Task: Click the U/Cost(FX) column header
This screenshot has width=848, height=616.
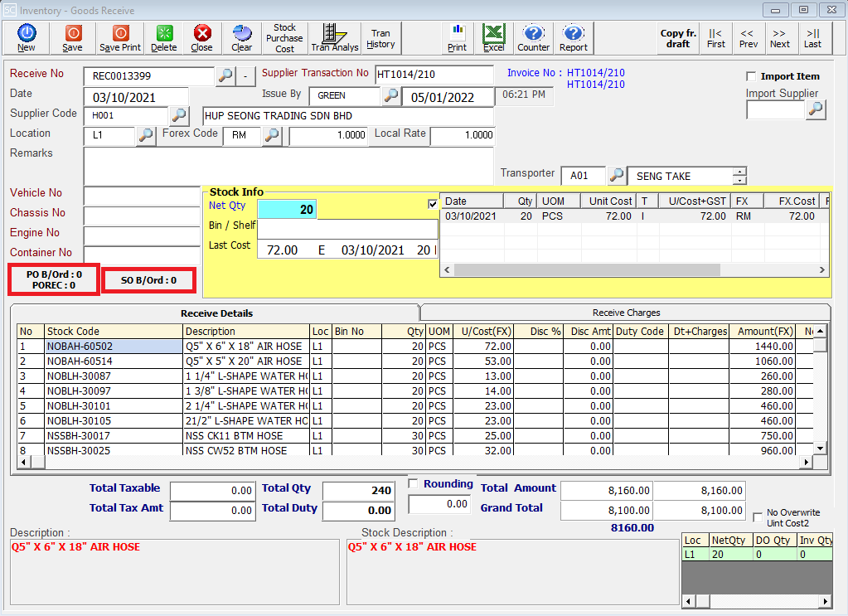Action: tap(483, 332)
